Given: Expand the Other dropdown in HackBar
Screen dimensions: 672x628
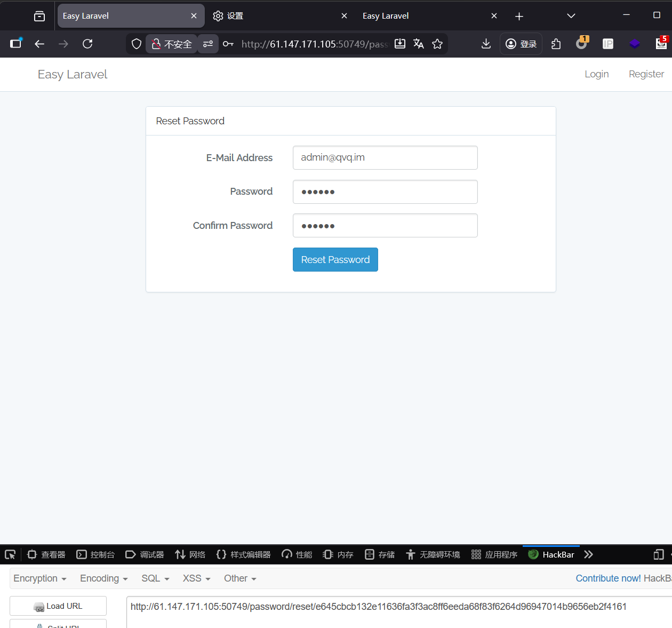Looking at the screenshot, I should point(240,578).
